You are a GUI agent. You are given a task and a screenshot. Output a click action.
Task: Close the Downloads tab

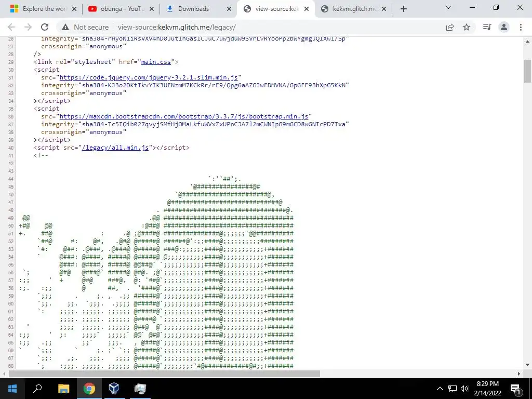(229, 9)
